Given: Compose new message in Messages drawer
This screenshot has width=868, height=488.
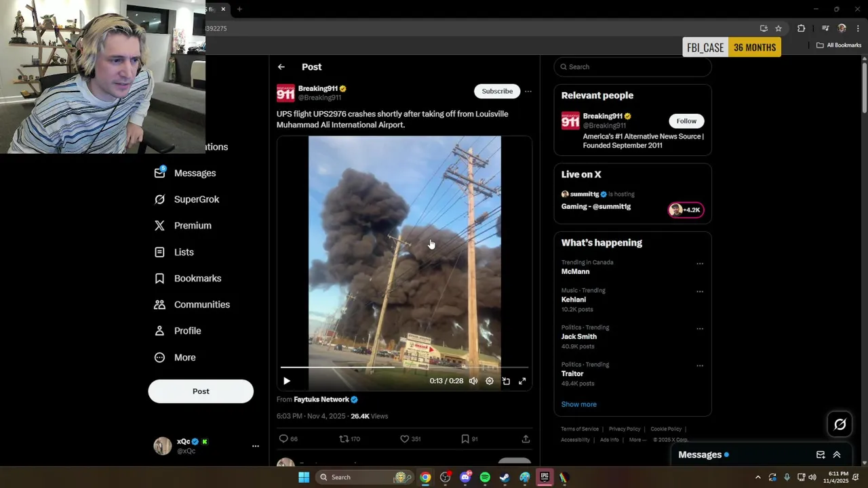Looking at the screenshot, I should [821, 455].
